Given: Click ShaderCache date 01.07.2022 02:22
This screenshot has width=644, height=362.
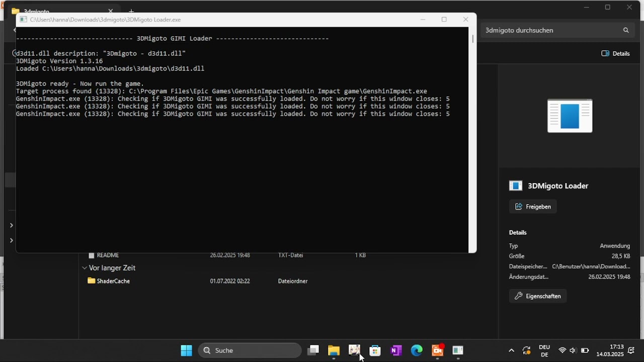Looking at the screenshot, I should tap(230, 281).
